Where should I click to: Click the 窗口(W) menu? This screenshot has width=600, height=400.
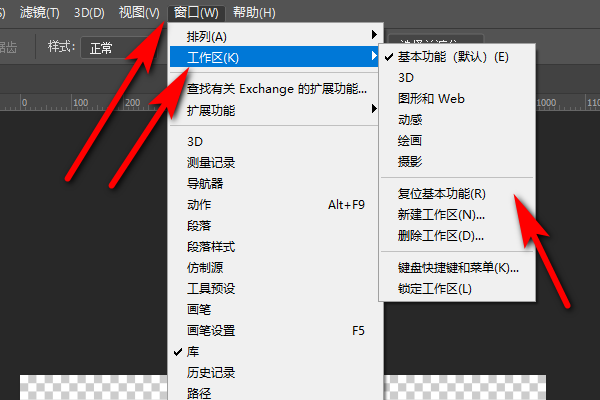196,13
